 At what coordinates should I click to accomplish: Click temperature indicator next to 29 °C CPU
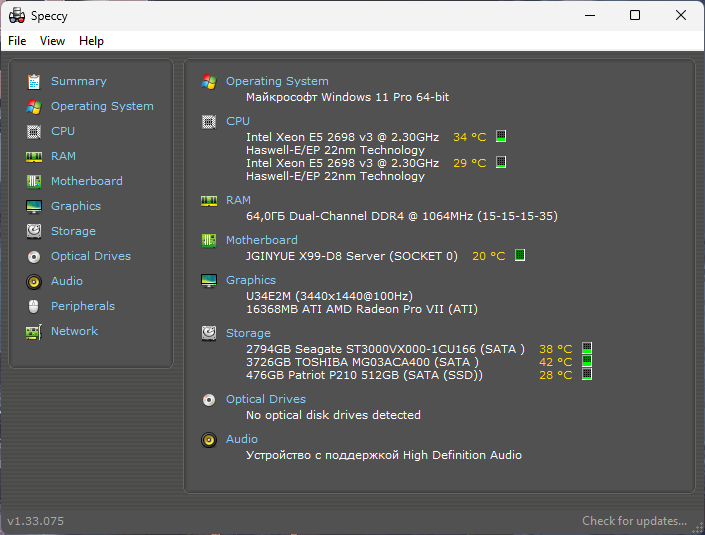[501, 162]
